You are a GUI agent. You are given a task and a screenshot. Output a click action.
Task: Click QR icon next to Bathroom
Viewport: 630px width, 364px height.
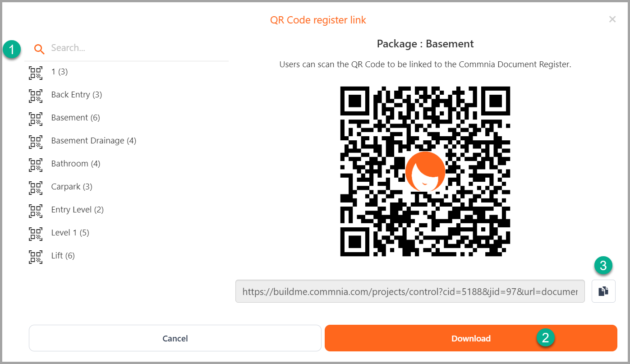click(36, 165)
